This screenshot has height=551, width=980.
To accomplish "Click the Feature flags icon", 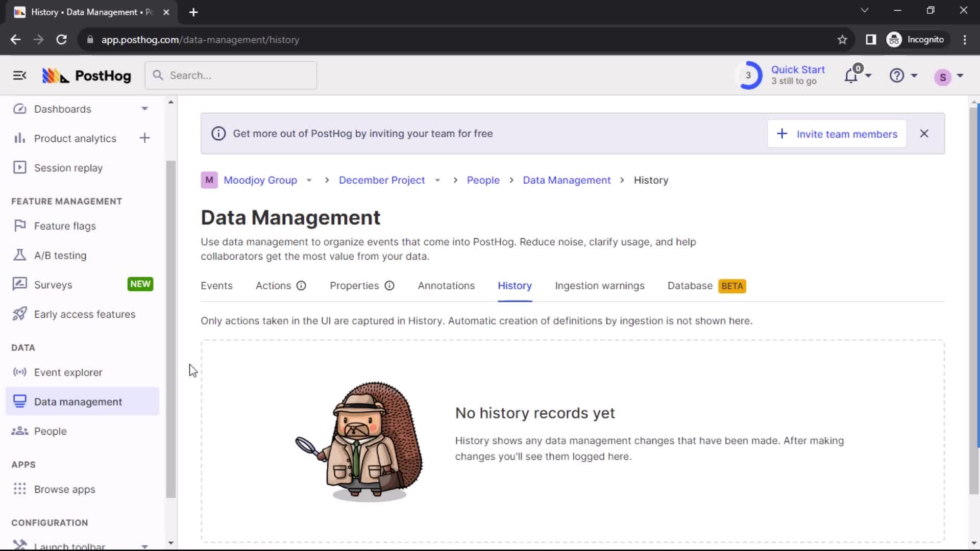I will pos(19,226).
